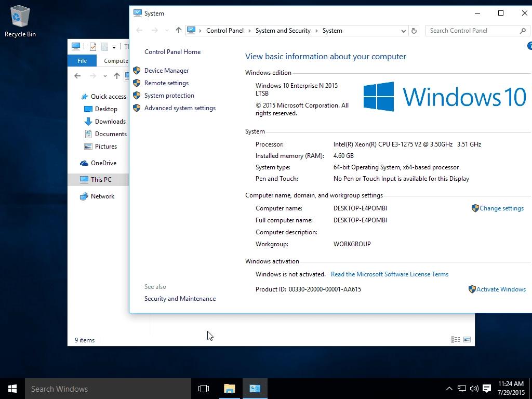Click Properties icon in Explorer quick access toolbar
The height and width of the screenshot is (399, 532).
pyautogui.click(x=92, y=46)
